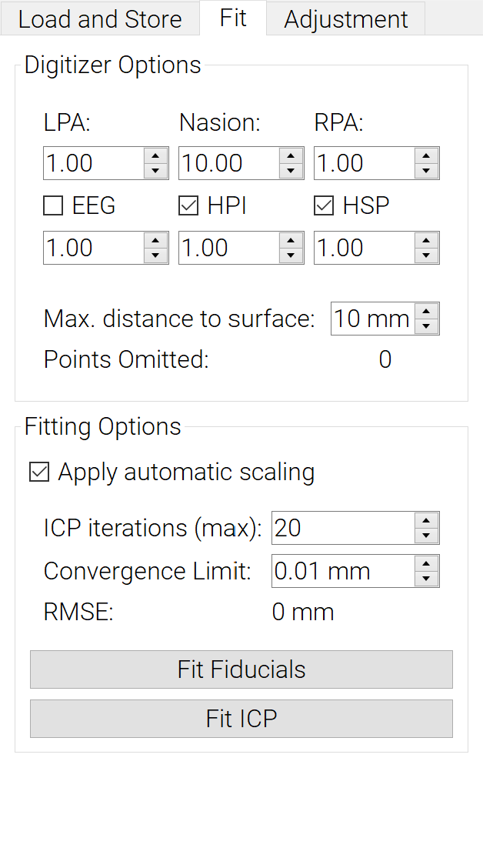
Task: Decrease the HSP weight spinbox
Action: pyautogui.click(x=427, y=256)
